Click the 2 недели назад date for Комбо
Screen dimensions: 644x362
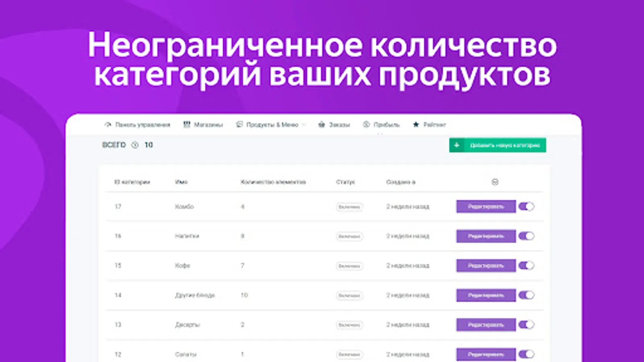coord(408,206)
